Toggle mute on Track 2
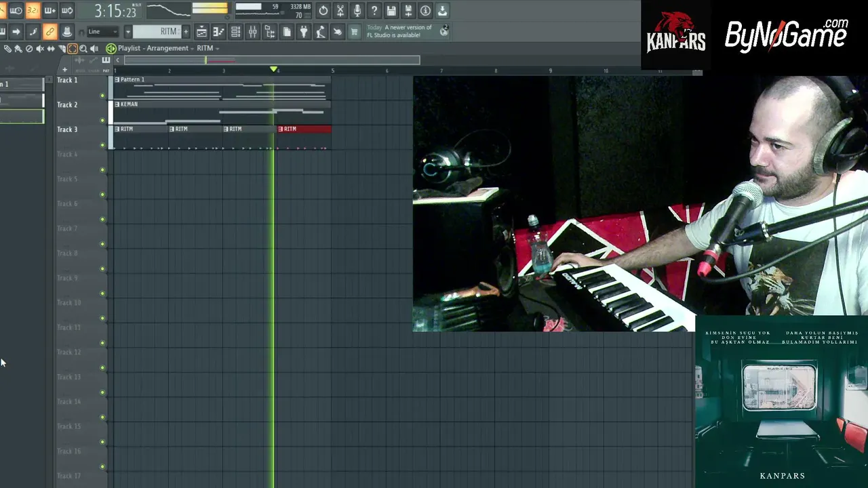868x488 pixels. (102, 120)
